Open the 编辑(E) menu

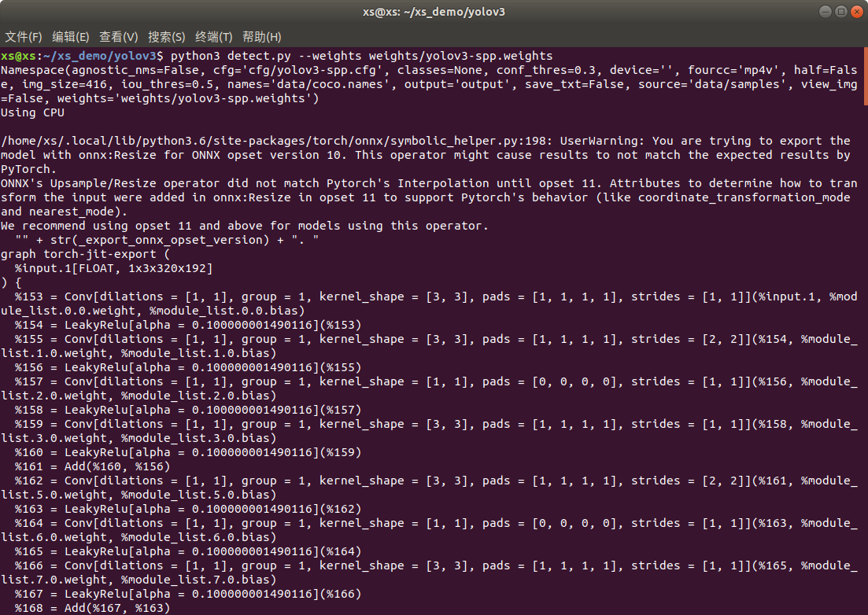71,37
